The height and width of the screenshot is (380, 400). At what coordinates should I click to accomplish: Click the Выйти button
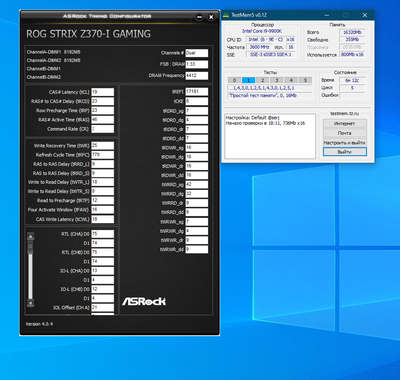click(x=345, y=152)
